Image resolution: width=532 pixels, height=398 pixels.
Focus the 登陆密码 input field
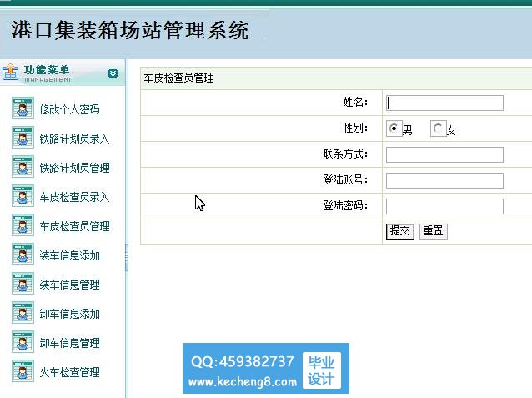click(x=444, y=206)
